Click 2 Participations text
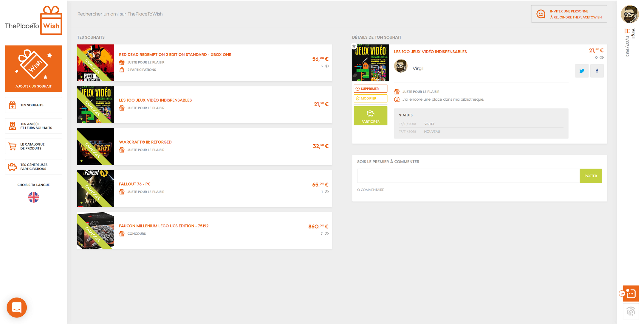Image resolution: width=644 pixels, height=324 pixels. point(142,70)
